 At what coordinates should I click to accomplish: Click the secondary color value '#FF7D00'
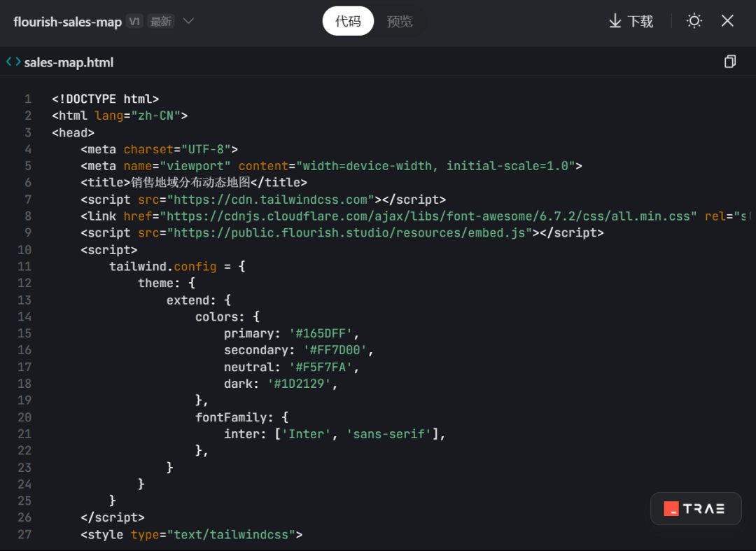335,350
